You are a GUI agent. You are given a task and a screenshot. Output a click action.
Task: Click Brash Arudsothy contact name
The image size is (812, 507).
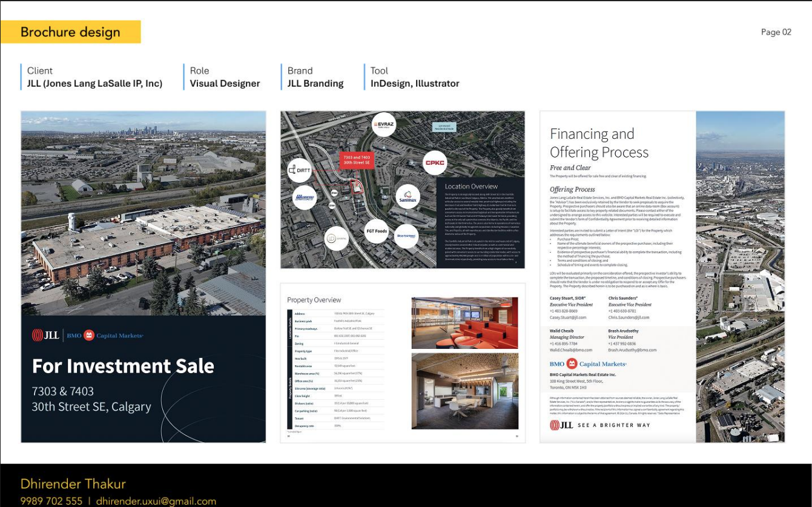623,331
